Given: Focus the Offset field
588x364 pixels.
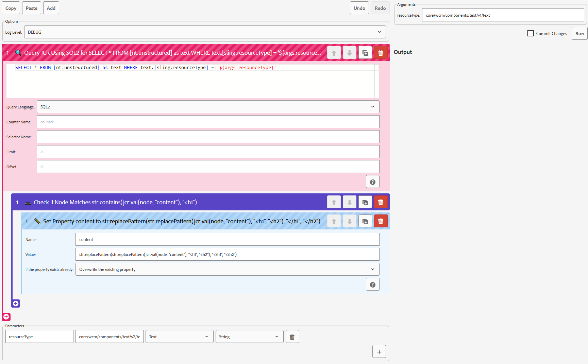Looking at the screenshot, I should [x=208, y=167].
